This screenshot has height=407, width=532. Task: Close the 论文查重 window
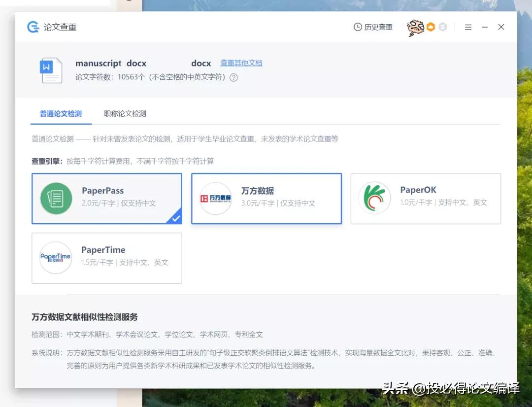501,27
